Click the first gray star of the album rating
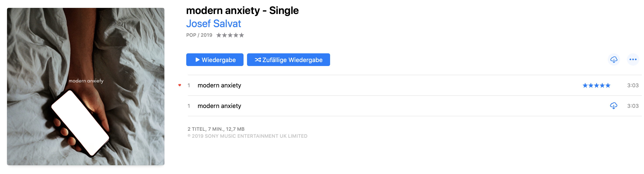The width and height of the screenshot is (644, 174). click(219, 35)
